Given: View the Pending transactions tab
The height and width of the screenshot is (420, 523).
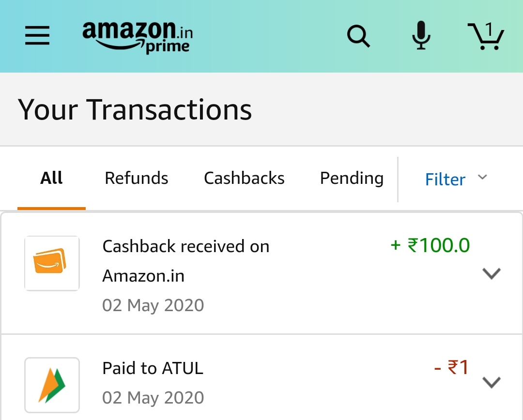Looking at the screenshot, I should pos(352,178).
